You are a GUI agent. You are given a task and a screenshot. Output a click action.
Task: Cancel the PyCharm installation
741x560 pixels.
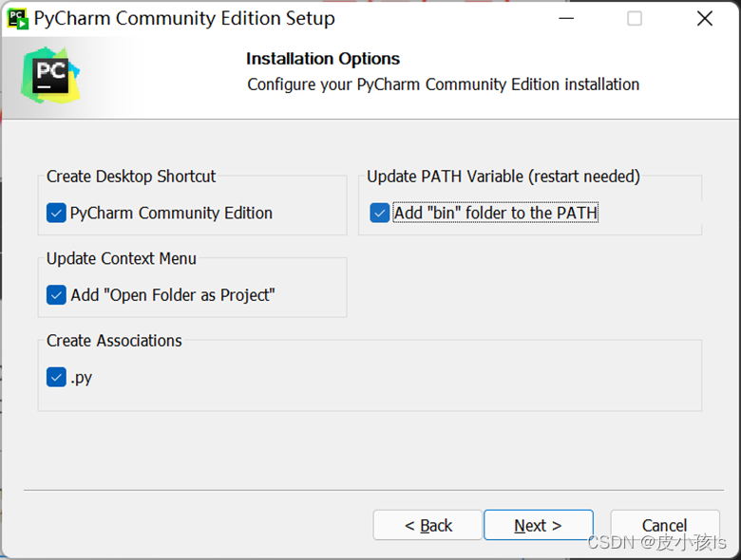point(665,525)
